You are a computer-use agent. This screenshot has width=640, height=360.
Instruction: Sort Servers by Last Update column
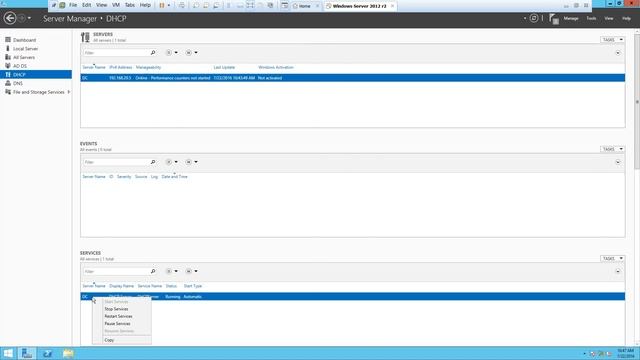coord(224,67)
